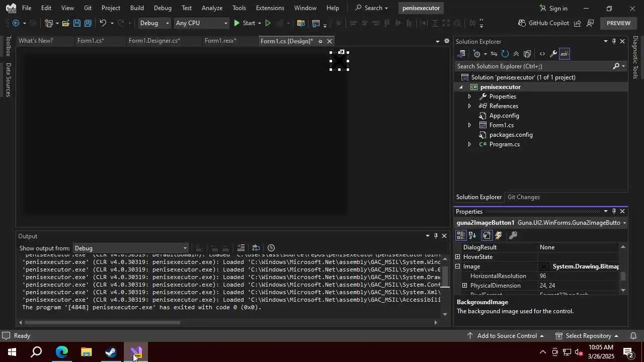644x362 pixels.
Task: Switch to the Git Changes tab
Action: click(523, 197)
